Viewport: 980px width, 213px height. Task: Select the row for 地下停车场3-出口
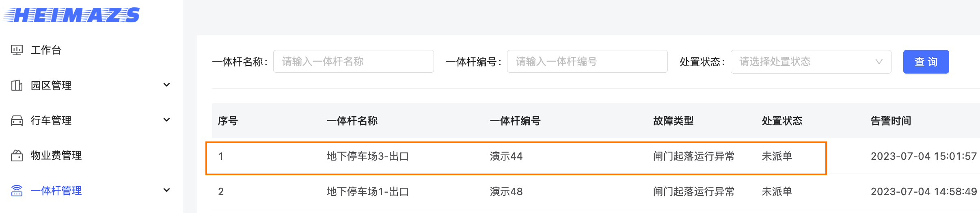[x=596, y=156]
